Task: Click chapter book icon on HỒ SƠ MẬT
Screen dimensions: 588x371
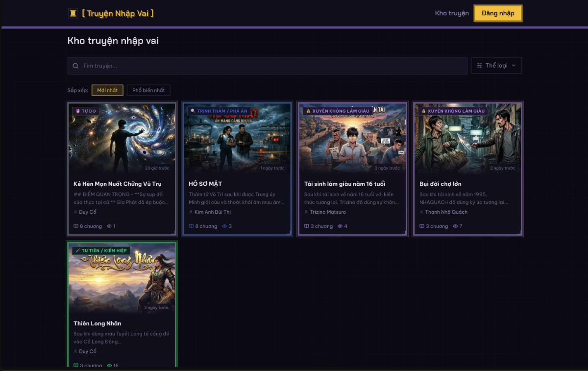Action: (x=192, y=226)
